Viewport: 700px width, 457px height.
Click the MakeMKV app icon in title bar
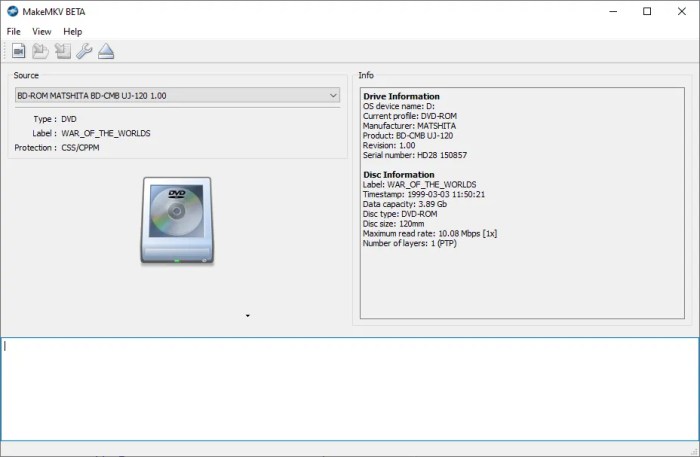click(12, 12)
